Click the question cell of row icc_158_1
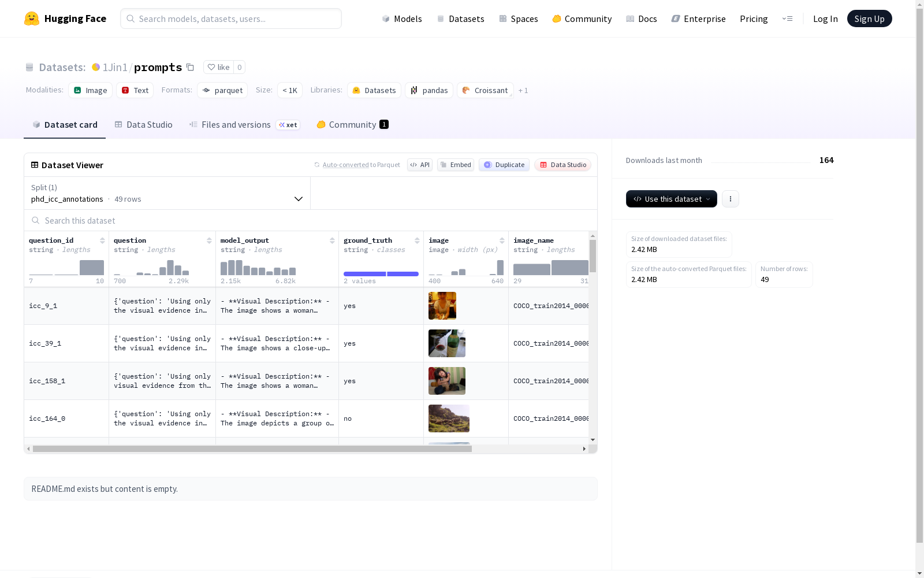The image size is (924, 578). tap(162, 381)
